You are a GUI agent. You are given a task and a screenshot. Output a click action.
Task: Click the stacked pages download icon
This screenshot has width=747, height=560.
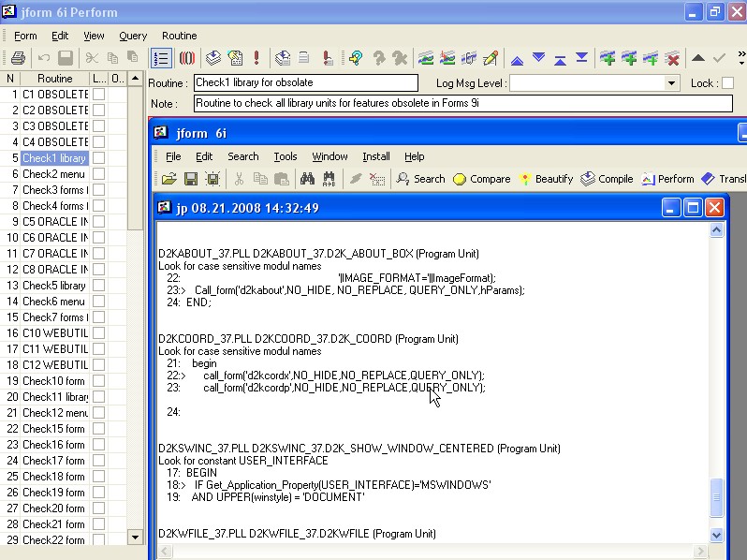(x=212, y=58)
